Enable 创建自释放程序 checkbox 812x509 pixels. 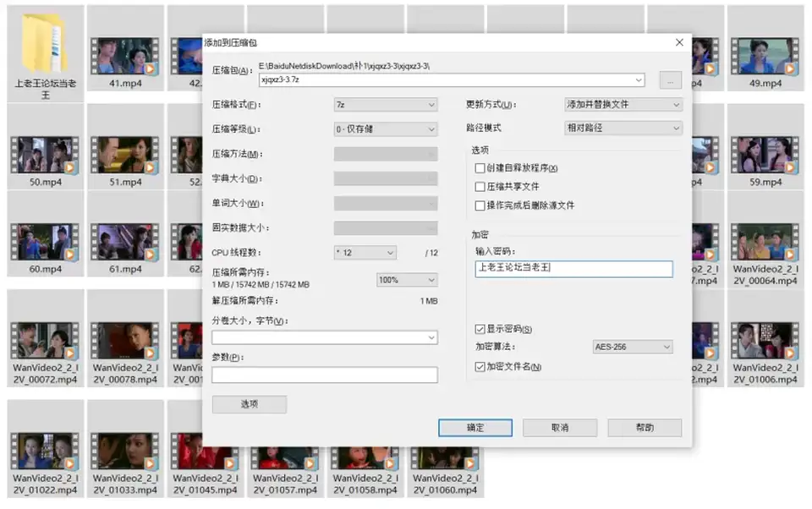pos(480,168)
